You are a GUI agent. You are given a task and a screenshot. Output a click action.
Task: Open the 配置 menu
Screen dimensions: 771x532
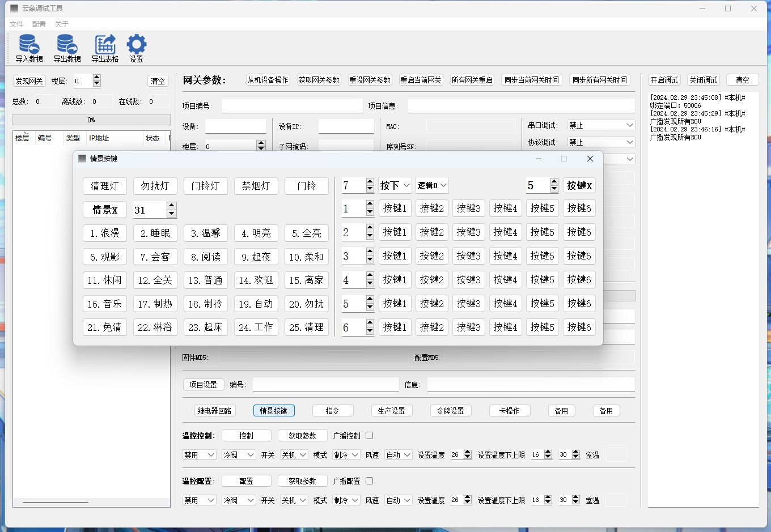pyautogui.click(x=39, y=24)
